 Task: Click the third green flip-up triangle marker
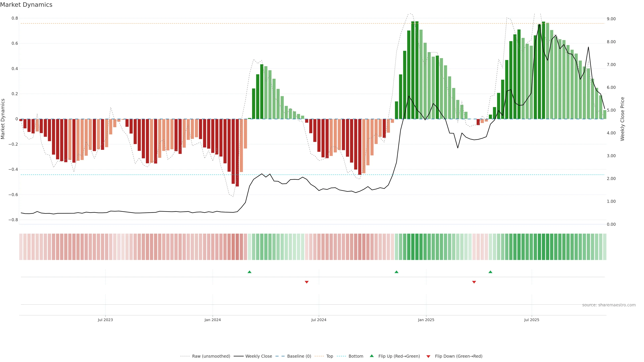coord(490,272)
